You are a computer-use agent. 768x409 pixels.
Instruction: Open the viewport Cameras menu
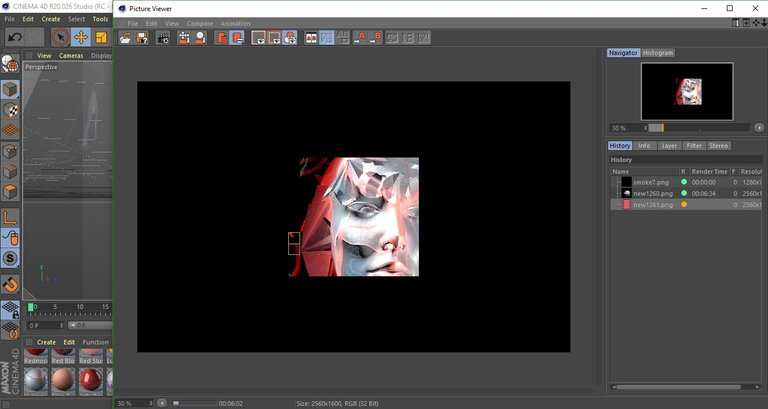(x=71, y=55)
